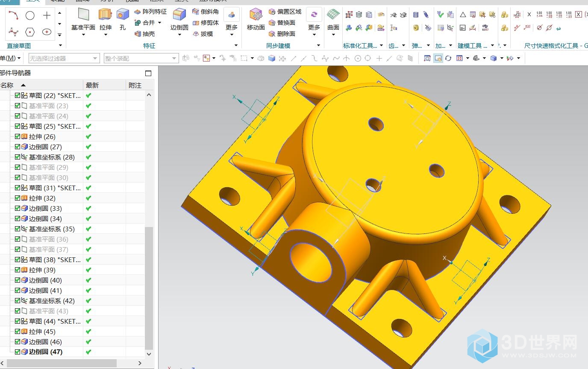Click the 曲面 surface icon
The width and height of the screenshot is (588, 369).
click(333, 15)
